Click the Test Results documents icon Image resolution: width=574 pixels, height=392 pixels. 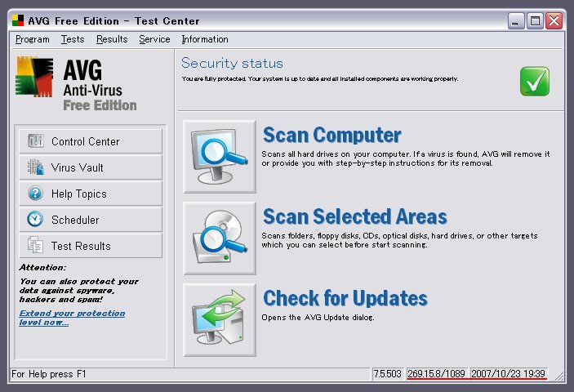[35, 245]
